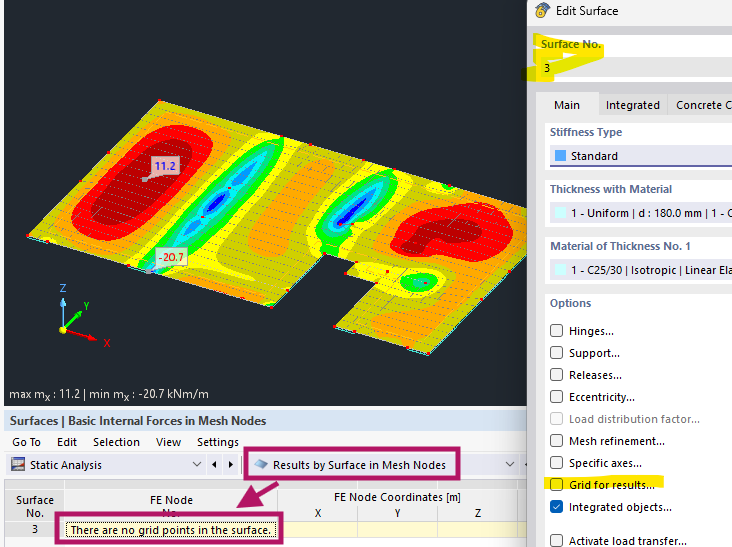Click the Static Analysis icon
The width and height of the screenshot is (732, 547).
pyautogui.click(x=18, y=465)
